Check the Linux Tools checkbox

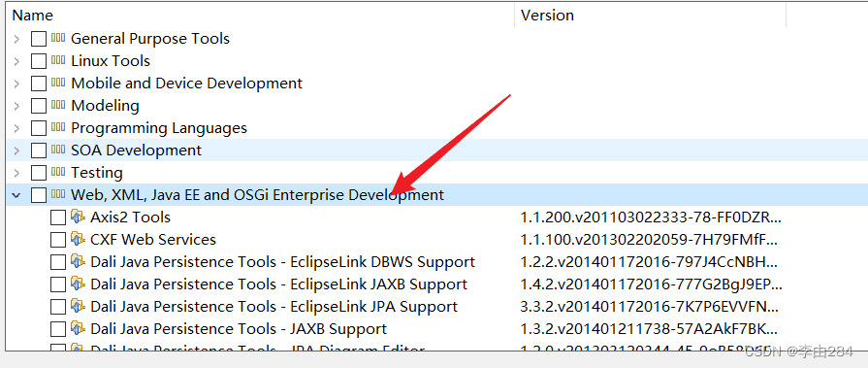[x=39, y=61]
